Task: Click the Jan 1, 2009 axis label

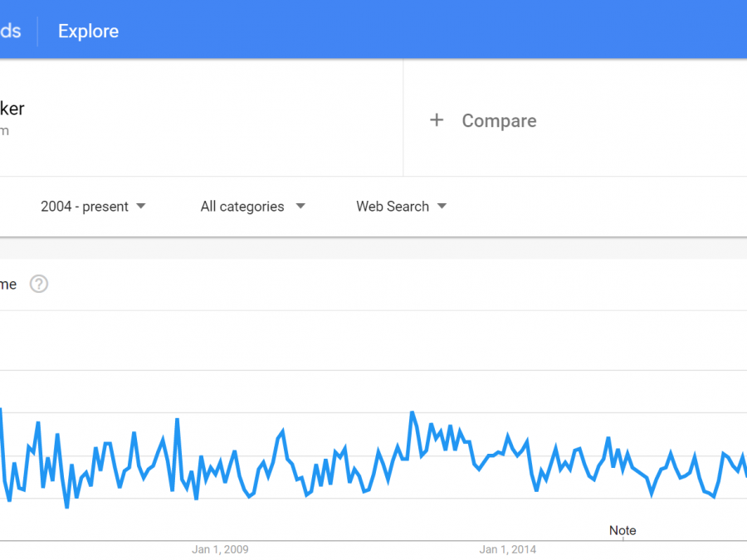Action: [x=220, y=549]
